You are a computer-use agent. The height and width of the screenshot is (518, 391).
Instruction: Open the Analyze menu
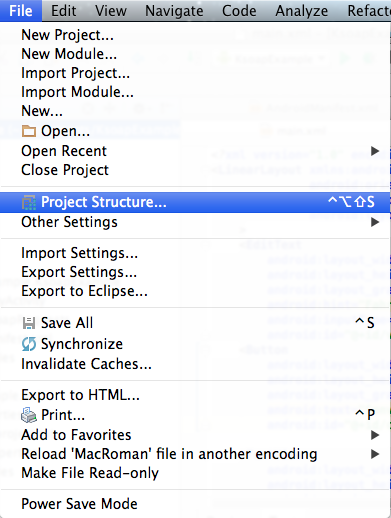pyautogui.click(x=301, y=11)
